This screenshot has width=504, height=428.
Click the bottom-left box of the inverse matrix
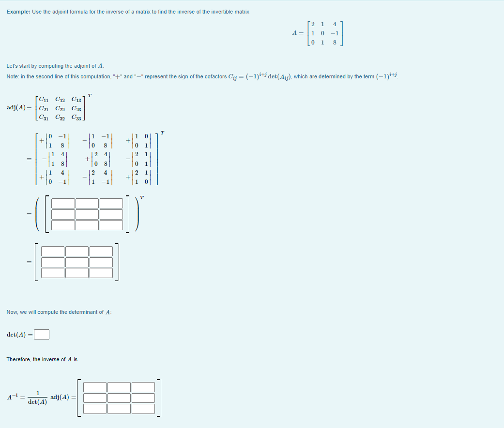tap(95, 409)
